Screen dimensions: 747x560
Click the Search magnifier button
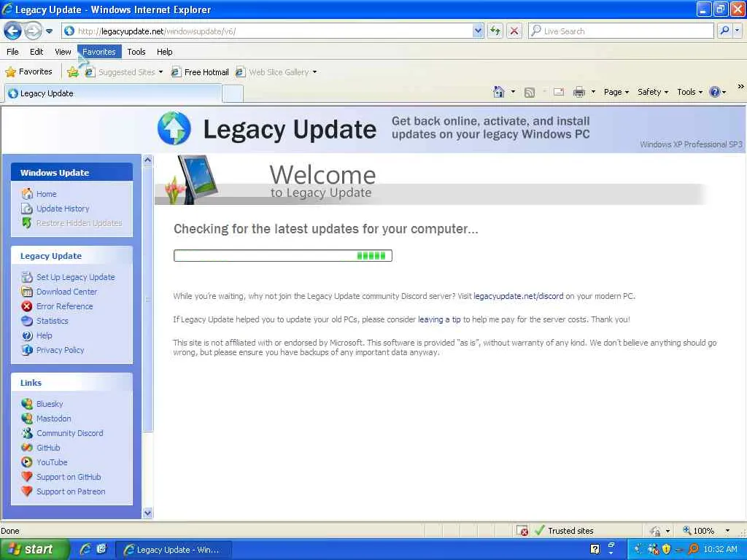pos(724,31)
